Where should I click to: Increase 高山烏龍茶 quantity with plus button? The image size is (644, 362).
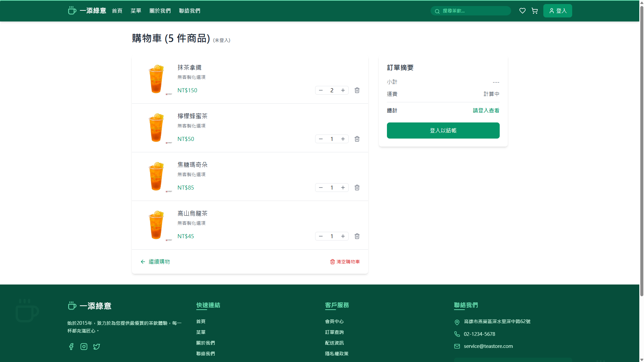(x=343, y=236)
